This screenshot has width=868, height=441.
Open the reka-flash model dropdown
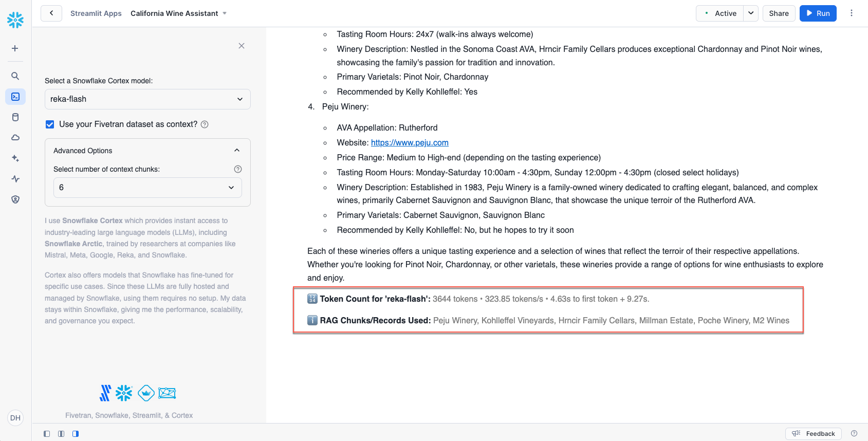[x=147, y=99]
